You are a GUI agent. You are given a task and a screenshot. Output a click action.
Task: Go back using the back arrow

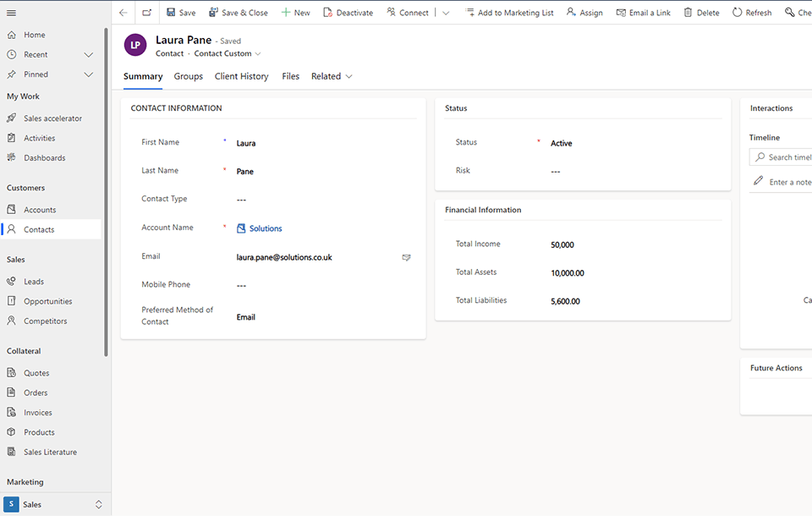123,13
